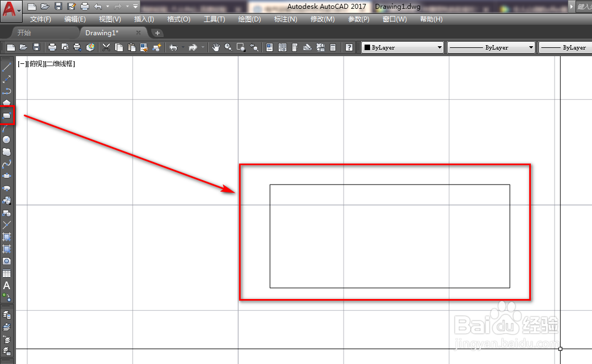592x364 pixels.
Task: Click the Copy icon in the toolbar
Action: [x=119, y=47]
